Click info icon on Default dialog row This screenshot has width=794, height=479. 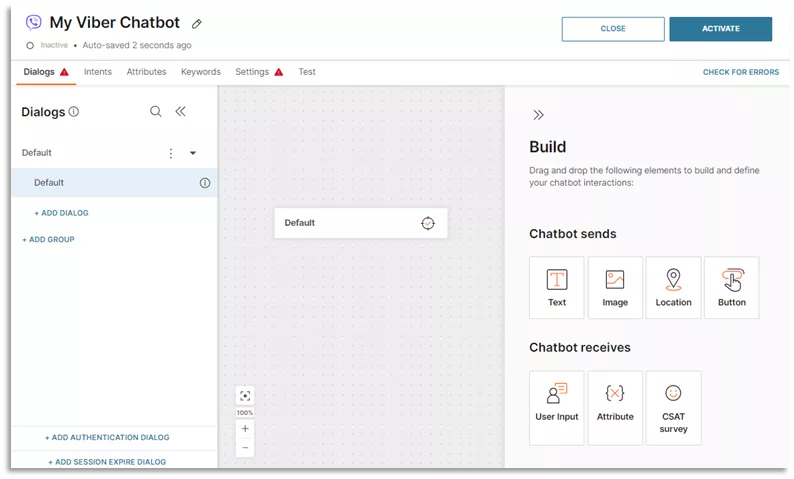click(x=205, y=183)
